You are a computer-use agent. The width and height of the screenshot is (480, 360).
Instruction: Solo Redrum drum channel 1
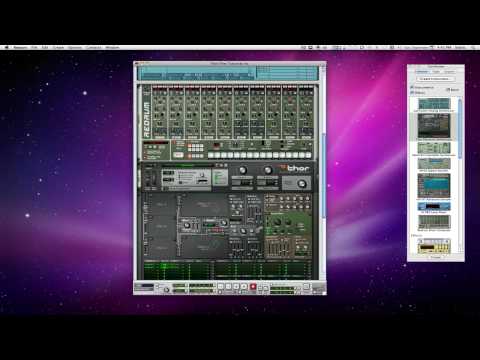(x=159, y=87)
